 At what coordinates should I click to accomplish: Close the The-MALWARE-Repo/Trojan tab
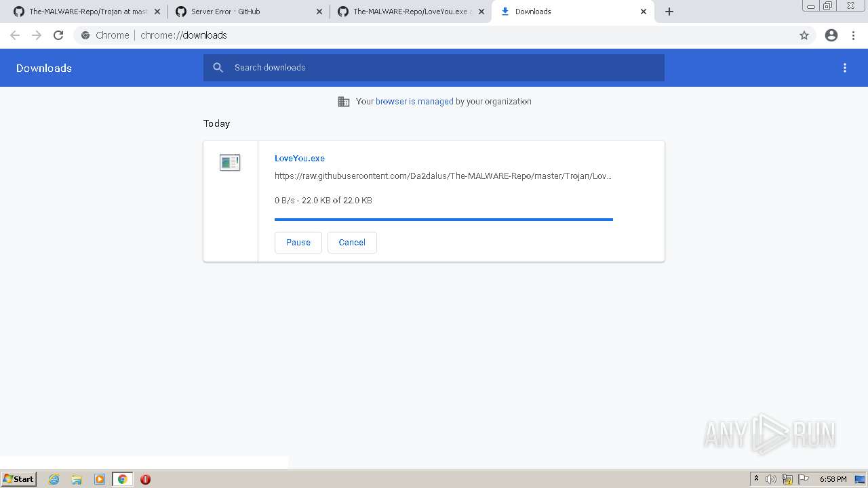[157, 12]
